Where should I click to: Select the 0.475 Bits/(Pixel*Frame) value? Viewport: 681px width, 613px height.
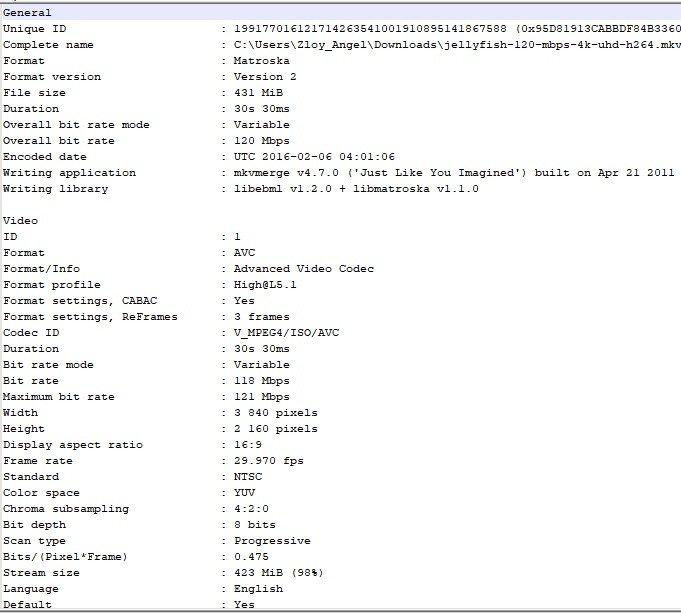[251, 557]
